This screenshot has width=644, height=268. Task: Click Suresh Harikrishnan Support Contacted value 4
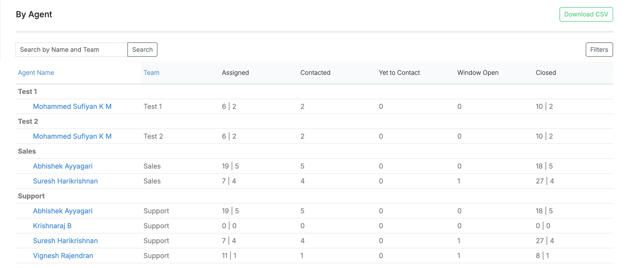(302, 241)
